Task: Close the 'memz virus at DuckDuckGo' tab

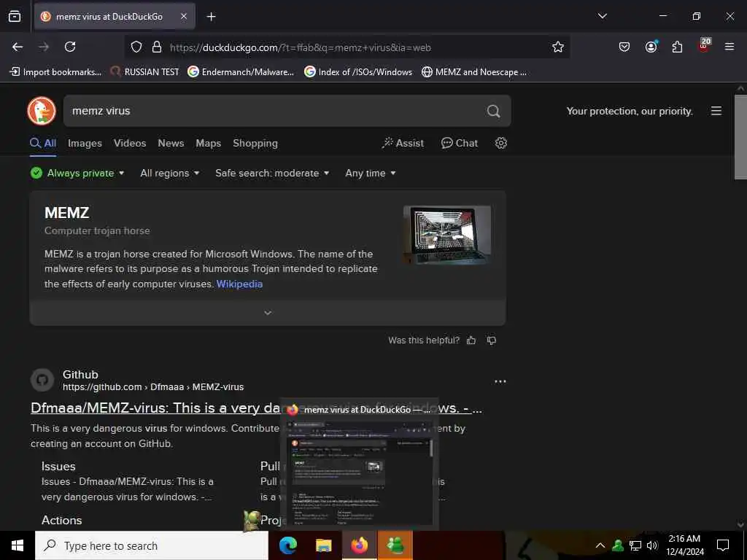Action: click(x=184, y=16)
